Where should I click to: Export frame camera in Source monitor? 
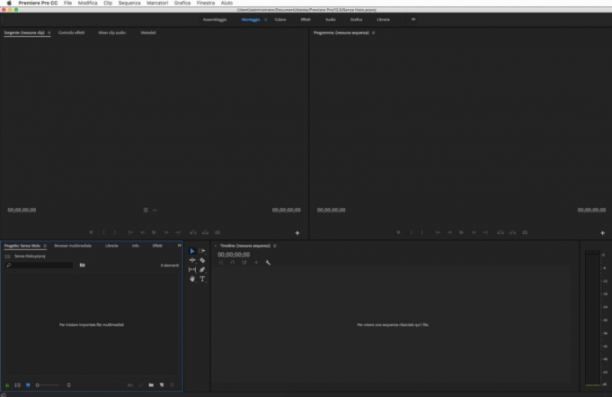point(217,232)
